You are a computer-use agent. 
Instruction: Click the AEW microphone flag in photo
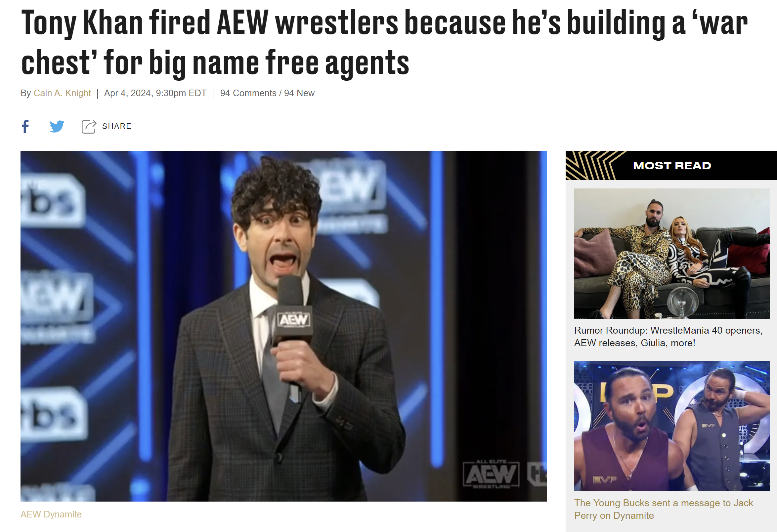point(293,320)
